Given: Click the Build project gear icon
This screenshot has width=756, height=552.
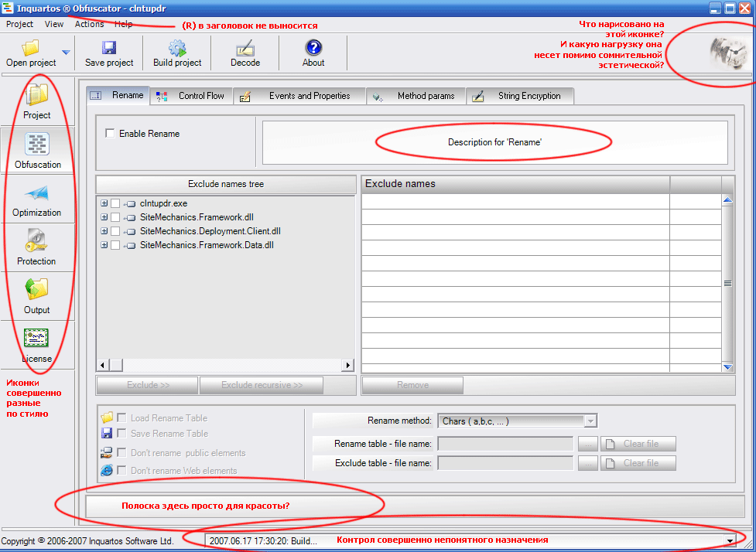Looking at the screenshot, I should (x=177, y=48).
